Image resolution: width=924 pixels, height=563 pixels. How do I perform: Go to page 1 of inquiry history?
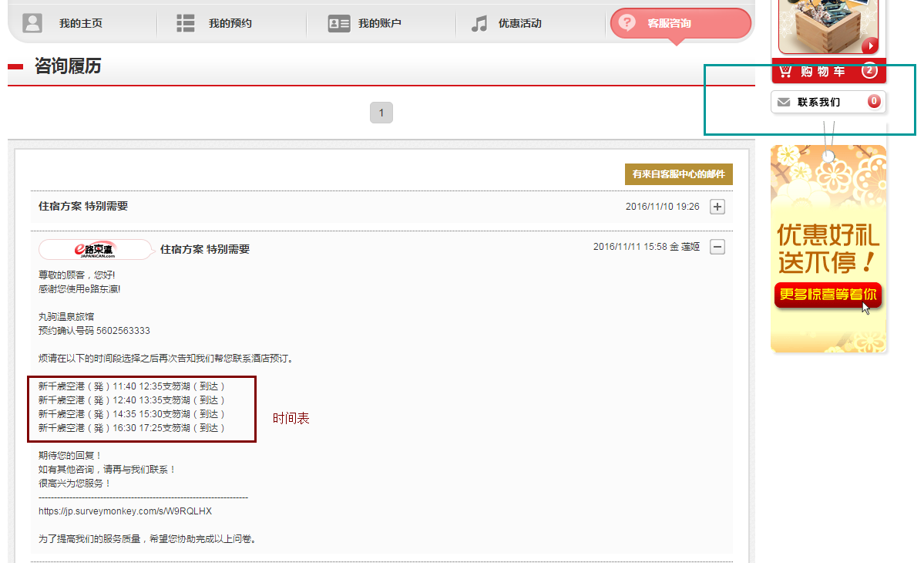[381, 113]
